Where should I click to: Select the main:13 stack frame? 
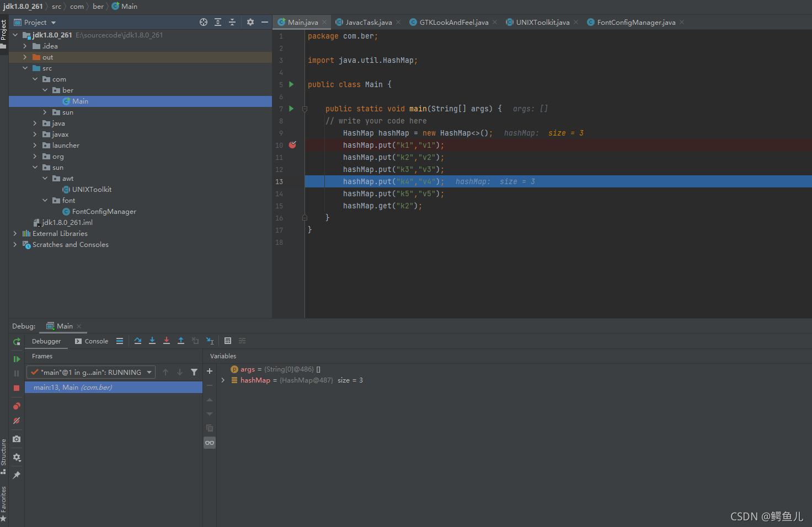[x=73, y=388]
